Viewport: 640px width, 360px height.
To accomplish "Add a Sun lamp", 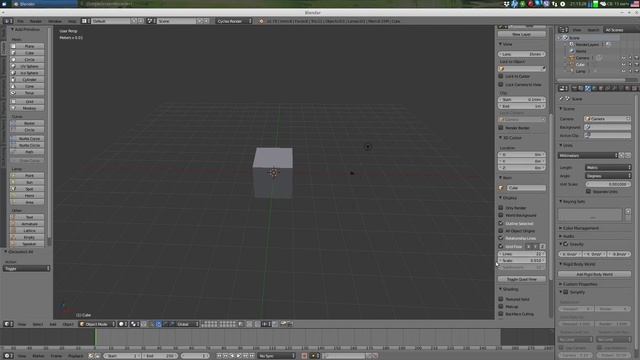I will (x=27, y=182).
